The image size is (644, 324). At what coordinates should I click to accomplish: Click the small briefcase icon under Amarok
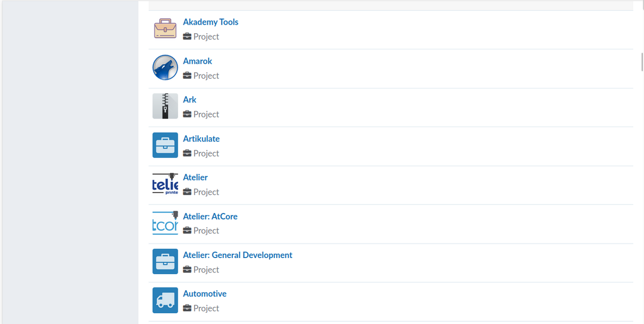(x=187, y=76)
